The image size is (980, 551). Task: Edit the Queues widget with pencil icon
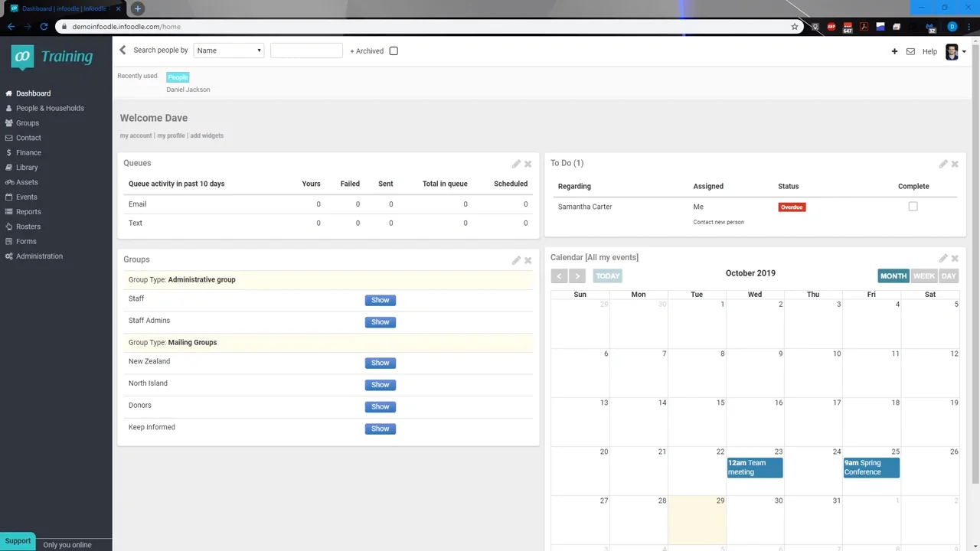[x=516, y=164]
